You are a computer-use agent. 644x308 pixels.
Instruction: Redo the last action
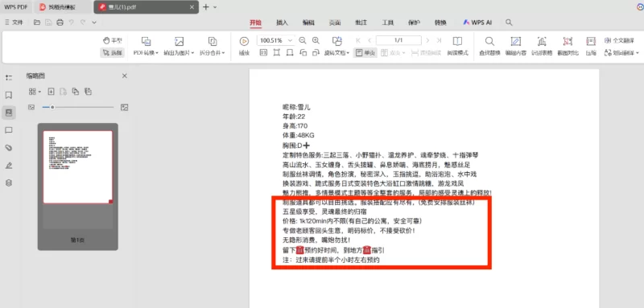tap(83, 23)
